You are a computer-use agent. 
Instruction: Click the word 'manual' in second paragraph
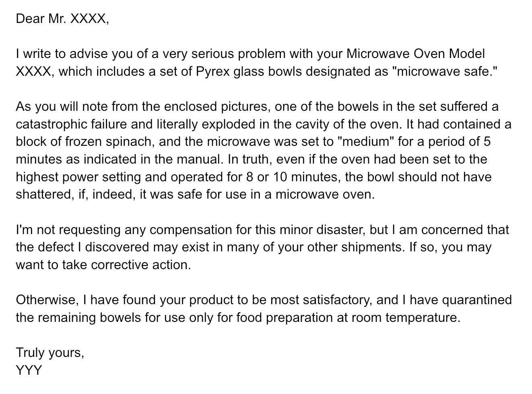click(x=200, y=159)
